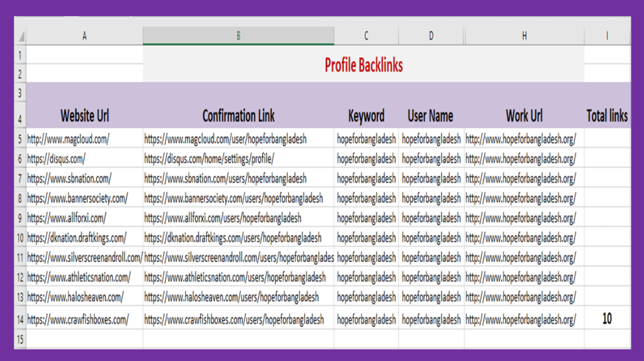Click the Confirmation Link header cell
Viewport: 644px width, 361px height.
239,116
